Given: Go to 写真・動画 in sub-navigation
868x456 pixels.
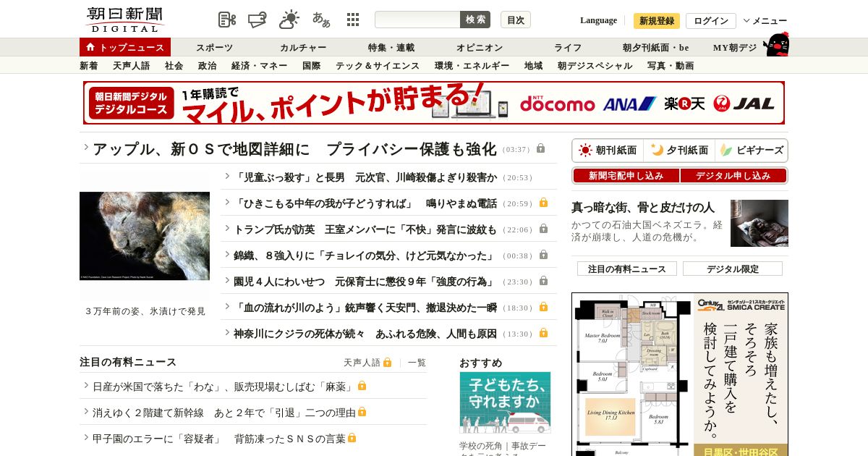Looking at the screenshot, I should 671,66.
